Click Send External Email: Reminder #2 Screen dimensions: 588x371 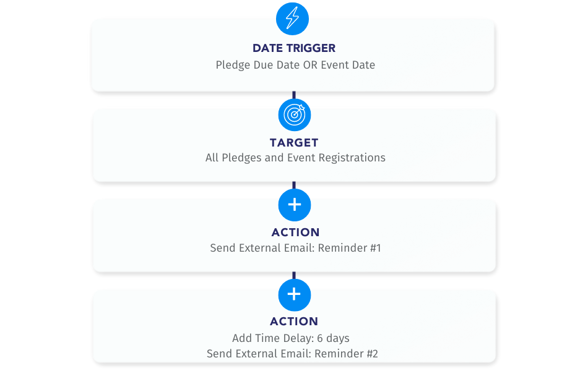point(292,354)
